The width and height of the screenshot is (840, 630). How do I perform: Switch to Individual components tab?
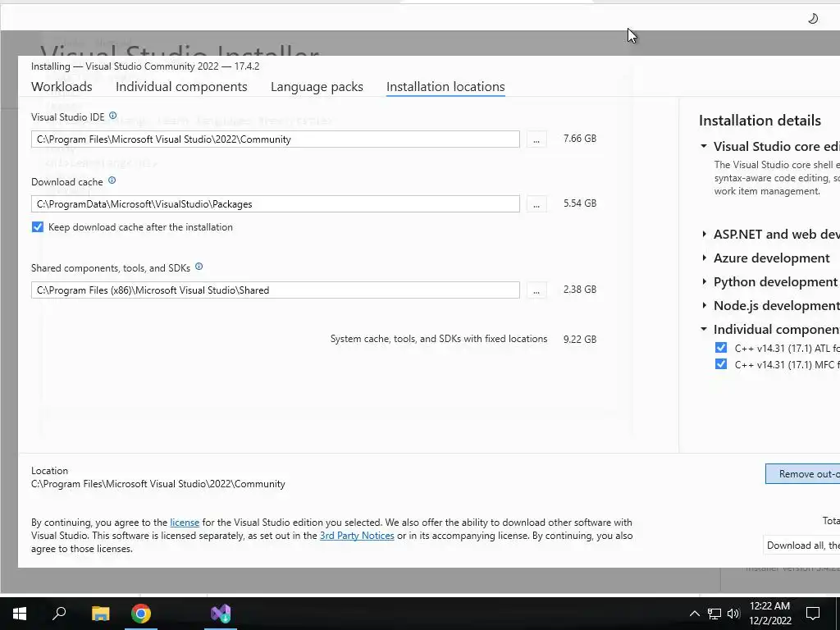181,87
